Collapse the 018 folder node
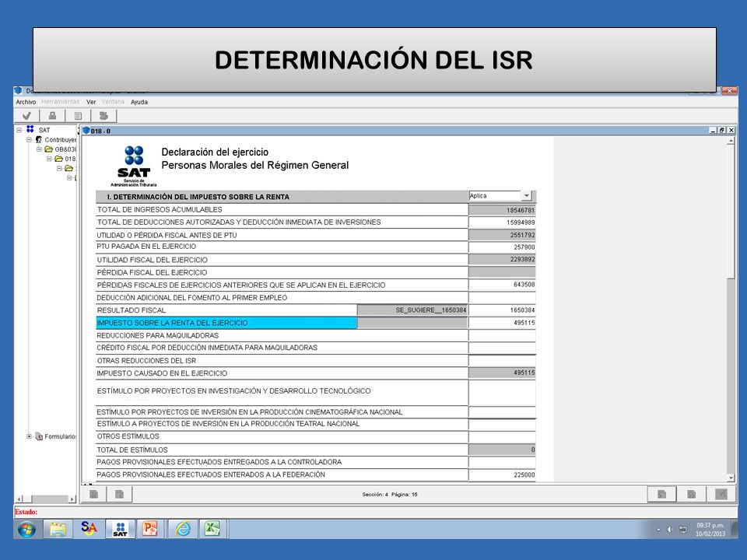Image resolution: width=747 pixels, height=560 pixels. tap(49, 159)
